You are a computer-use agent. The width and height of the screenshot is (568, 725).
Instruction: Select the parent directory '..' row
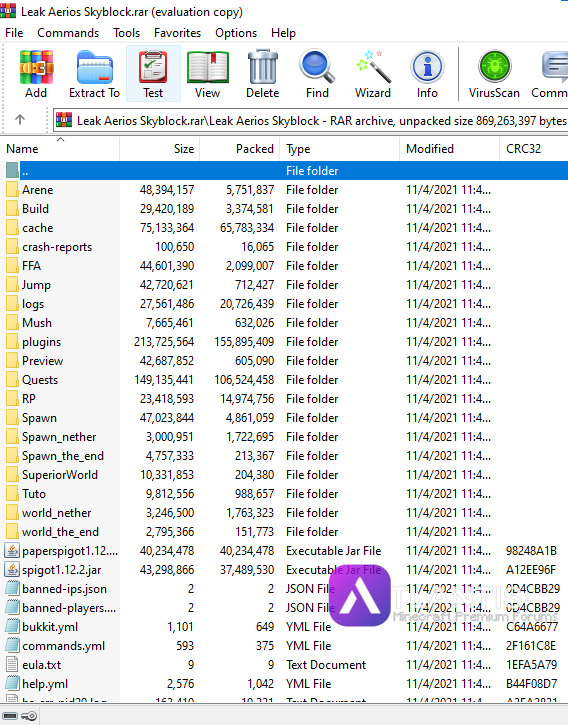(284, 171)
